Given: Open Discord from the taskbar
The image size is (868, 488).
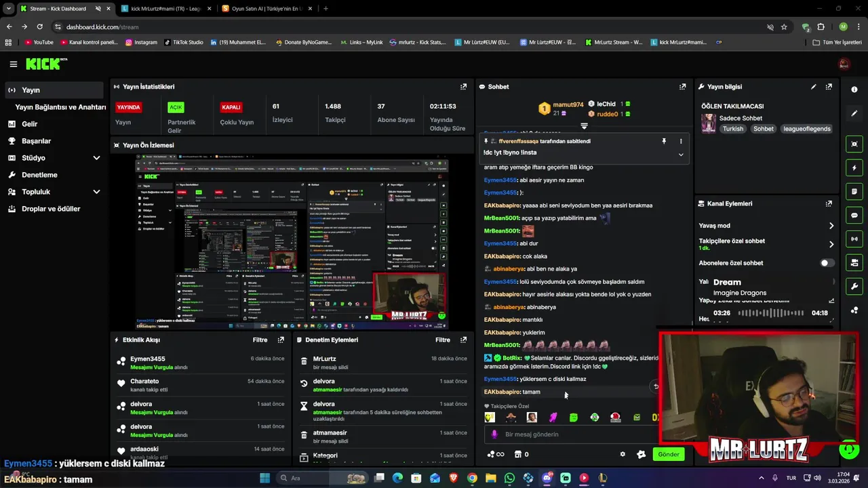Looking at the screenshot, I should click(x=547, y=478).
